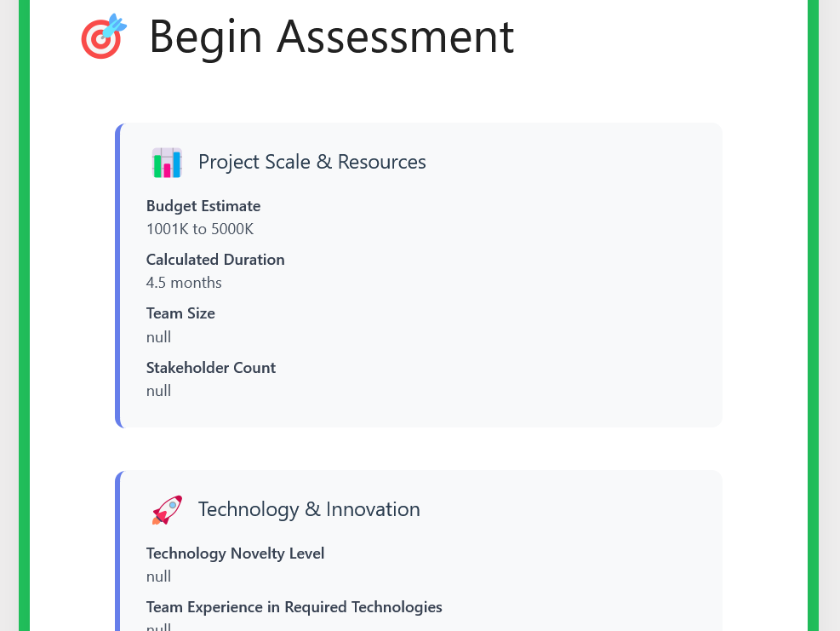Image resolution: width=840 pixels, height=631 pixels.
Task: Click the rocket icon for Technology & Innovation
Action: (167, 509)
